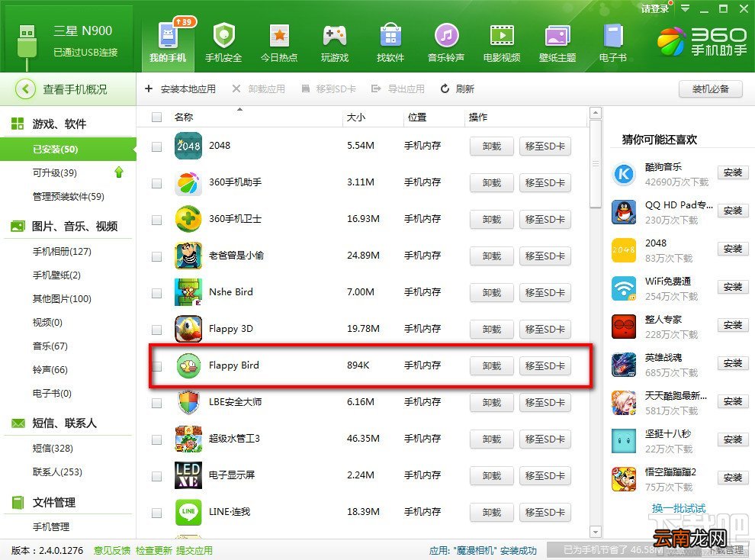Click 安装本地应用 plus toolbar item
Image resolution: width=755 pixels, height=560 pixels.
click(180, 89)
